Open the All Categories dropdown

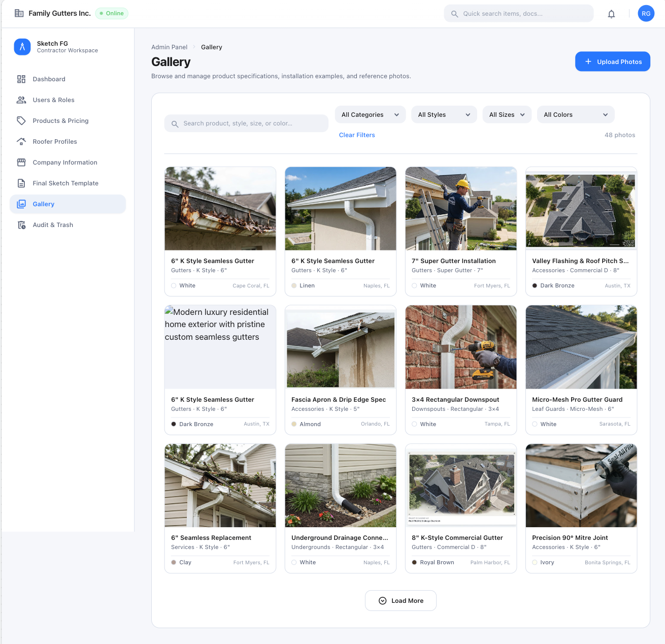370,115
